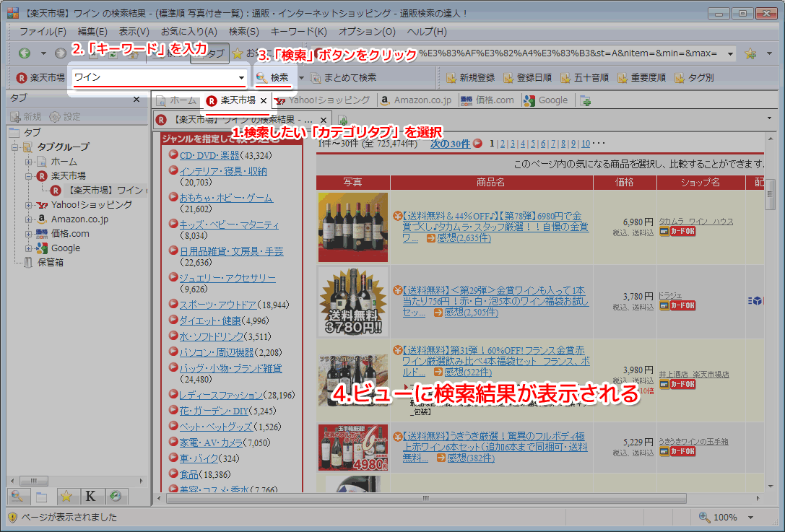Open the search panel tab with magnifier icon
Image resolution: width=785 pixels, height=532 pixels.
(17, 496)
